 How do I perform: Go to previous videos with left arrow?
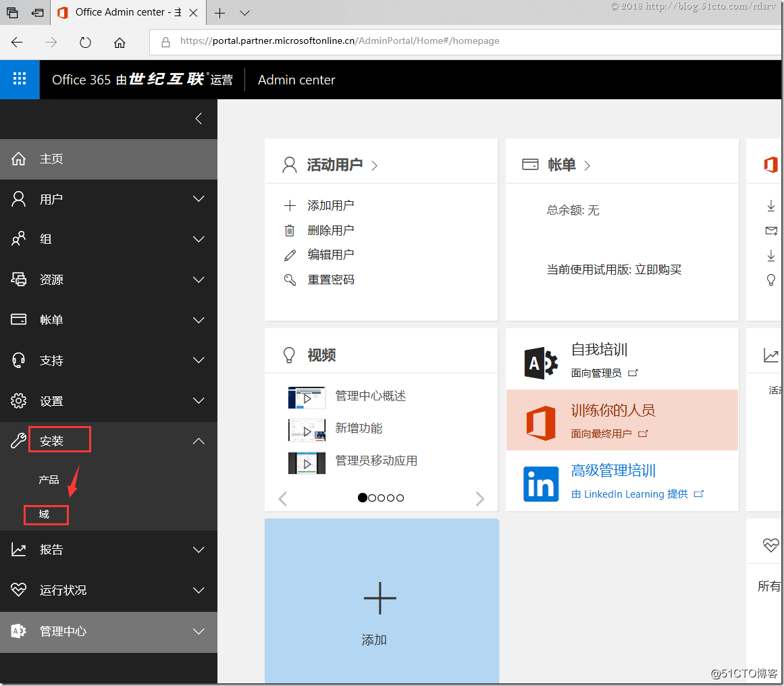283,498
